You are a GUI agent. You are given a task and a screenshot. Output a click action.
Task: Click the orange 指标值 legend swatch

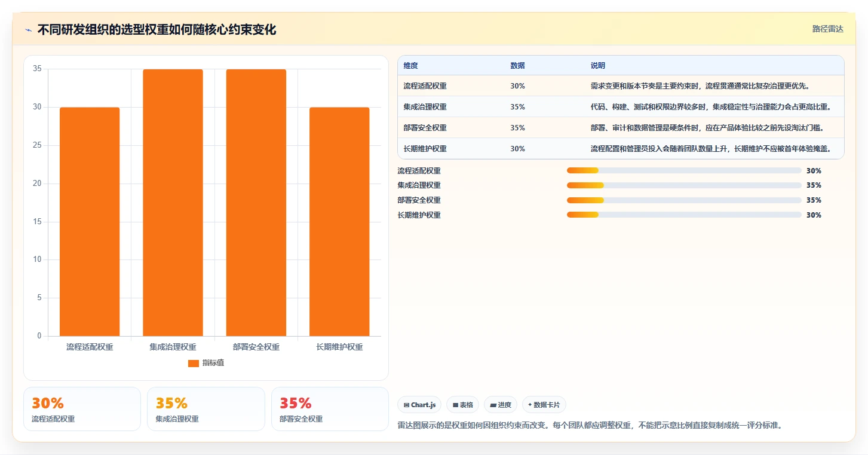tap(193, 363)
